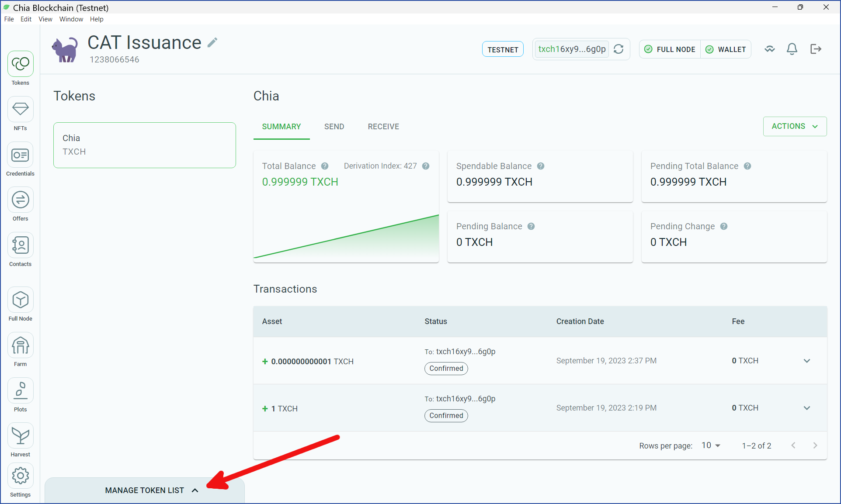
Task: Click the + 1 TXCH amount
Action: 280,409
